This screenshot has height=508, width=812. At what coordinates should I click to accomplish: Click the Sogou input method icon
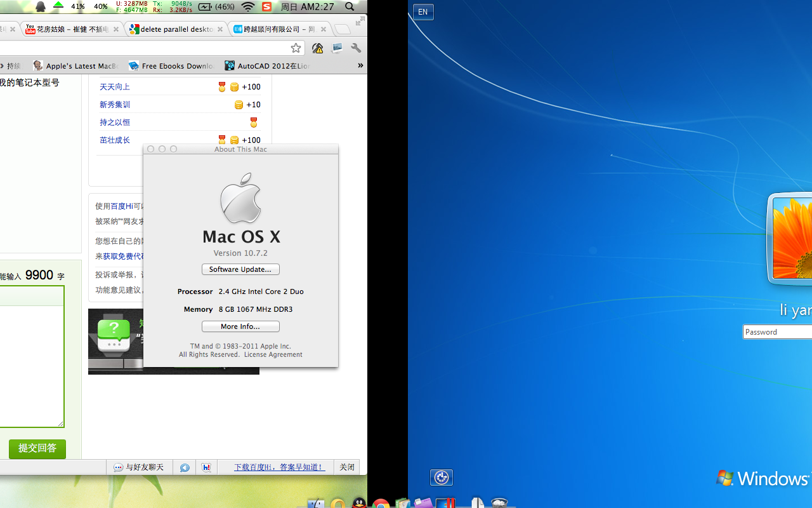[x=267, y=6]
